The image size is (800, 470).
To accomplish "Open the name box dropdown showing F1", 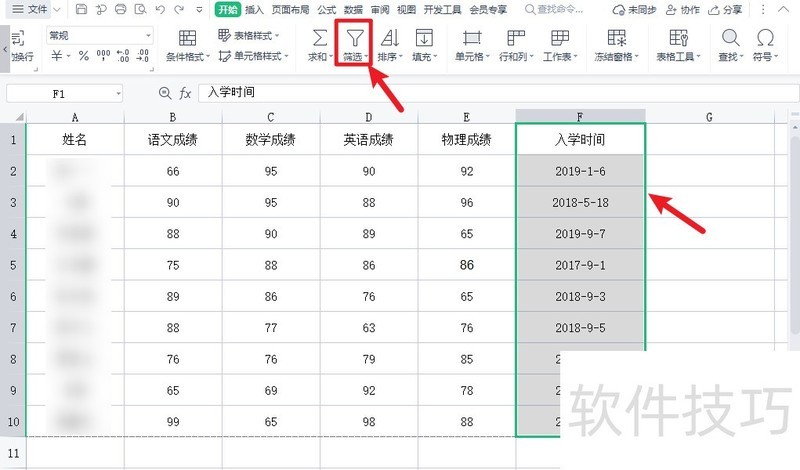I will (118, 94).
